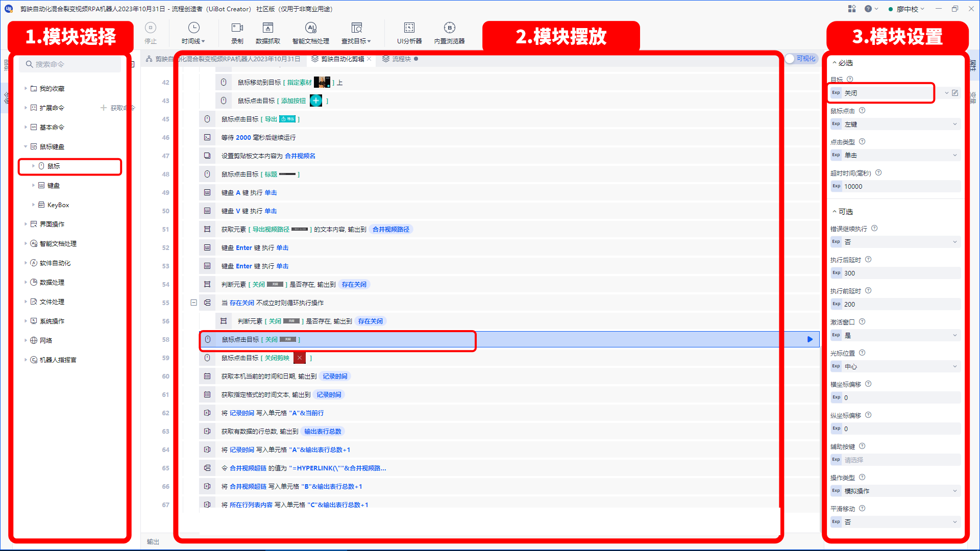Click the help icon next to 鼠标点击 label
Image resolution: width=980 pixels, height=551 pixels.
[862, 110]
